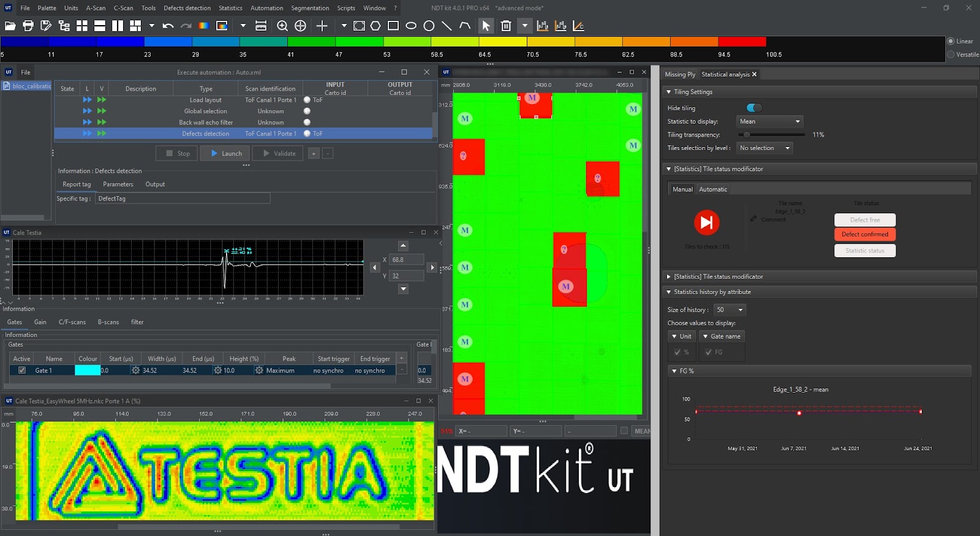Click the X coordinate field showing 68.8

[x=407, y=260]
